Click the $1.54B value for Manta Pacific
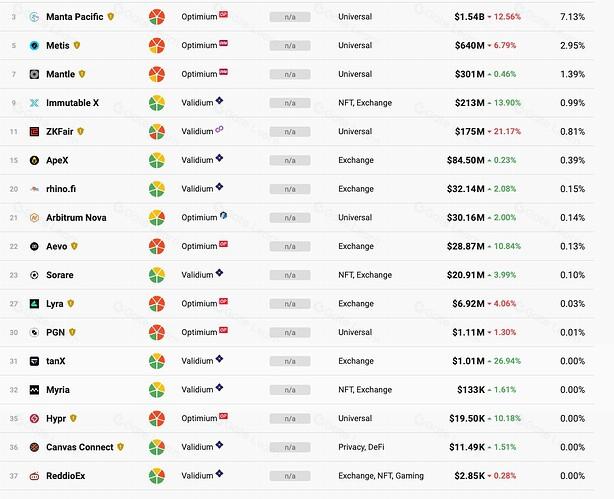This screenshot has height=499, width=614. pos(469,17)
